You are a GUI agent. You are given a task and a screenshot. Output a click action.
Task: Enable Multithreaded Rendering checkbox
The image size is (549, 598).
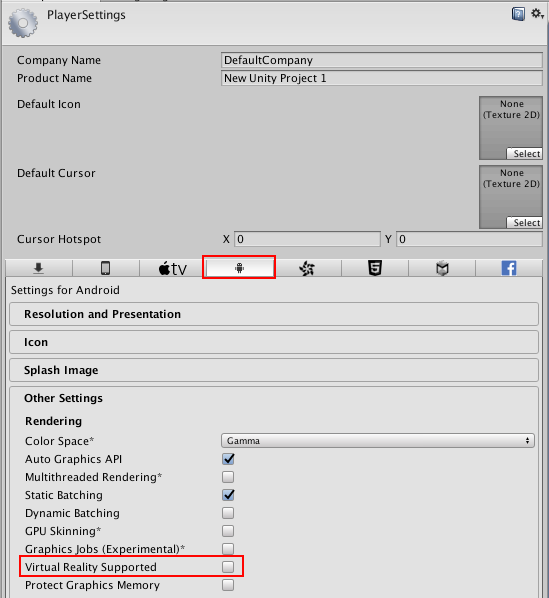[x=228, y=477]
